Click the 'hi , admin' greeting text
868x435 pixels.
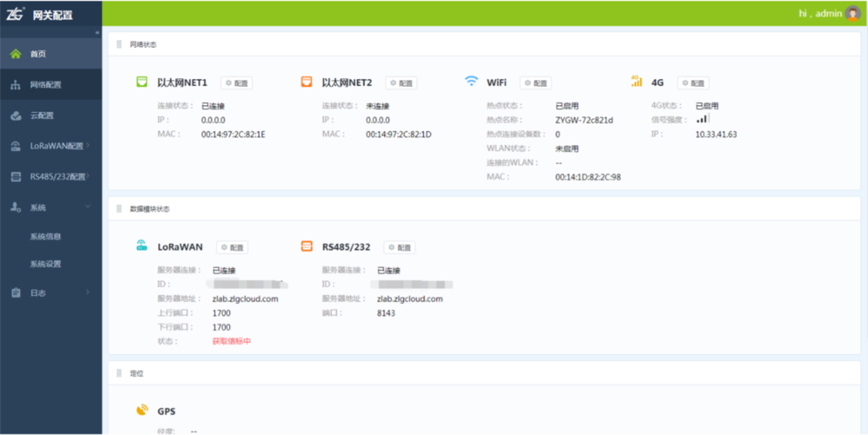click(820, 13)
